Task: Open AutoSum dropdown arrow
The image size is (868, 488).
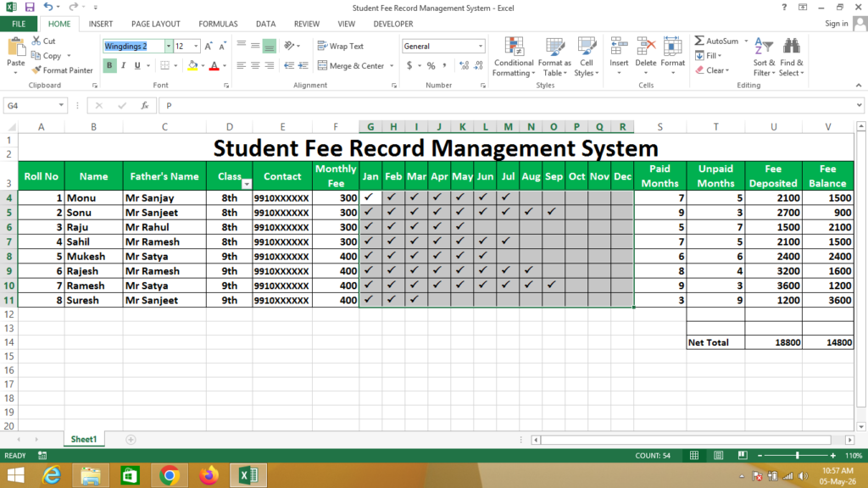Action: [x=746, y=41]
